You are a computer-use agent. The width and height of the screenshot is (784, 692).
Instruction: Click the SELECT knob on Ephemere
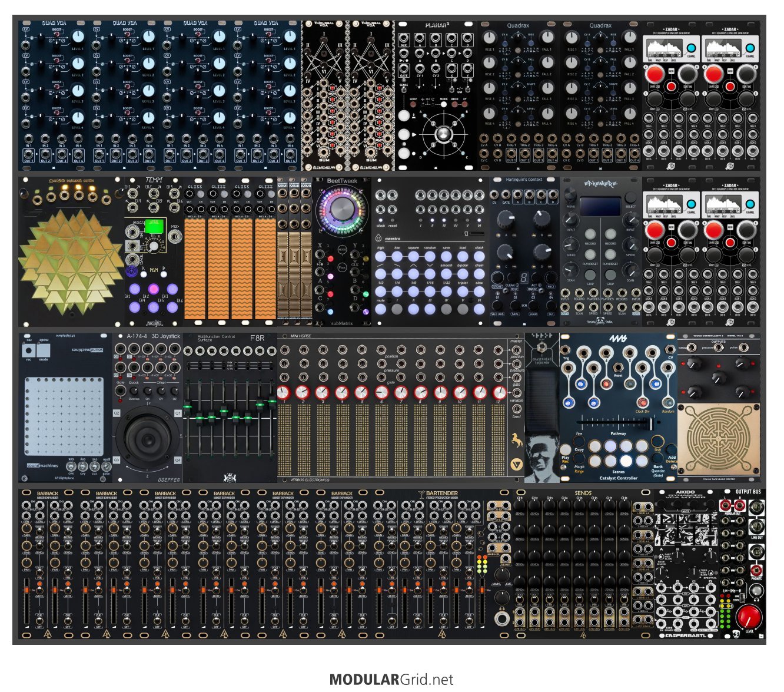pos(630,197)
